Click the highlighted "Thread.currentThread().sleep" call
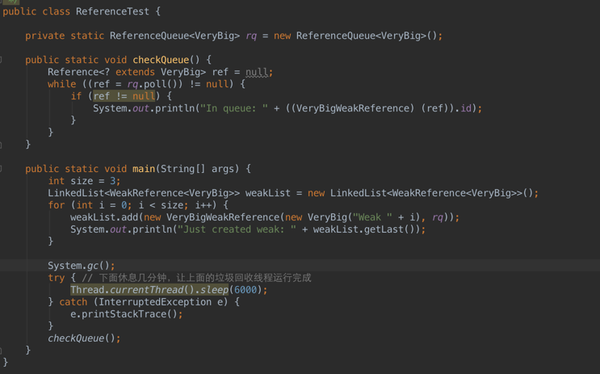Screen dimensions: 600x374 point(150,290)
